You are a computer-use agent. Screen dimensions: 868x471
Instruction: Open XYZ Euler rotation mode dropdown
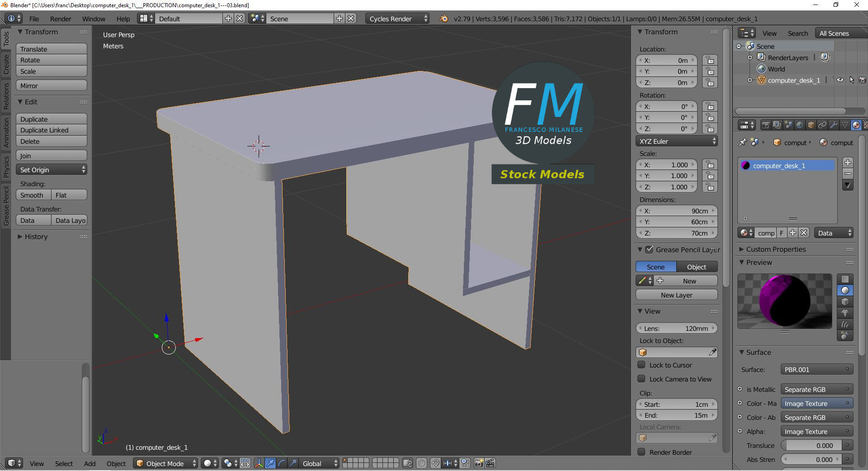click(x=676, y=141)
